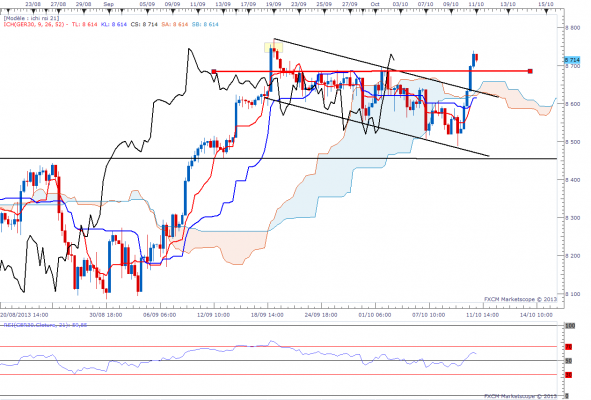
Task: Click the red 70 RSI level marker
Action: (568, 346)
